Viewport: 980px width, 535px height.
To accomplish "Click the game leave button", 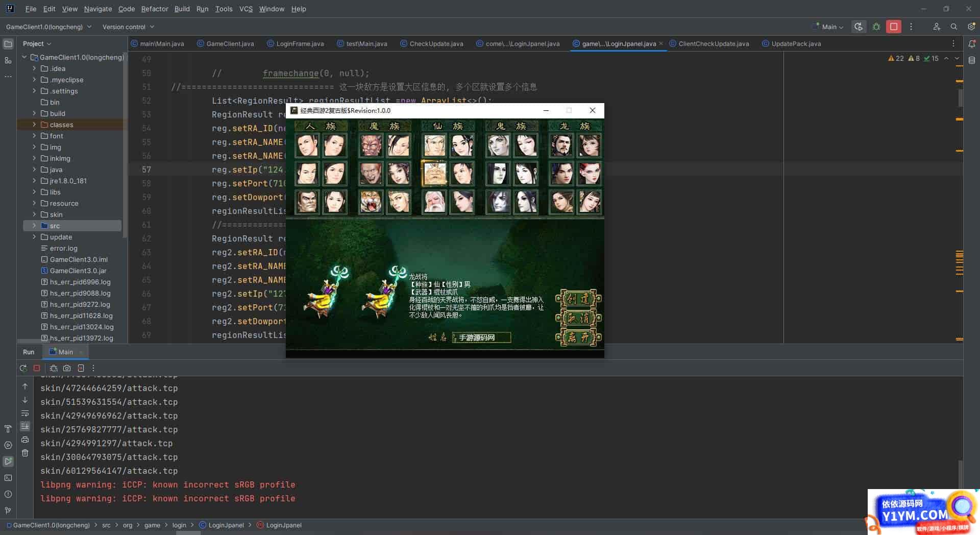I will tap(578, 337).
